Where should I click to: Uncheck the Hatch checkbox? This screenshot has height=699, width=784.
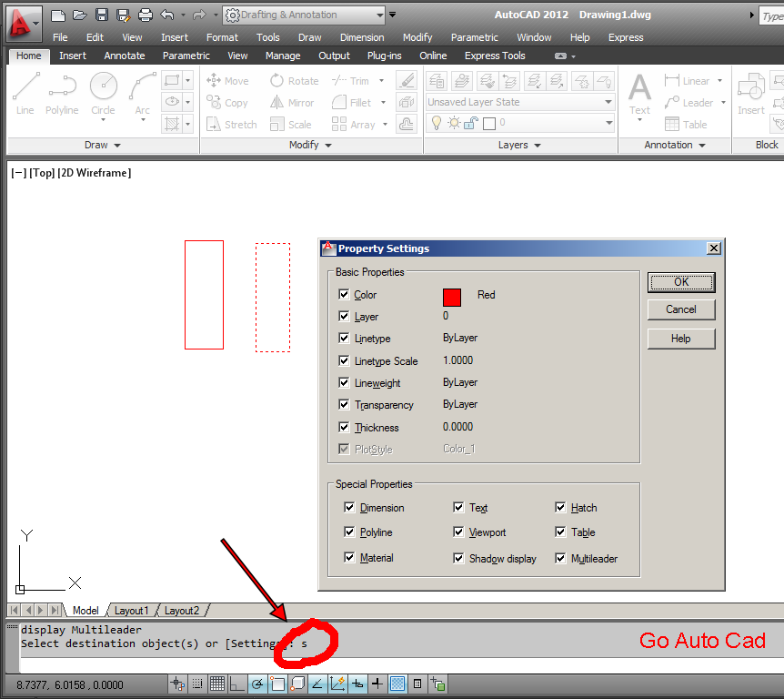(560, 507)
